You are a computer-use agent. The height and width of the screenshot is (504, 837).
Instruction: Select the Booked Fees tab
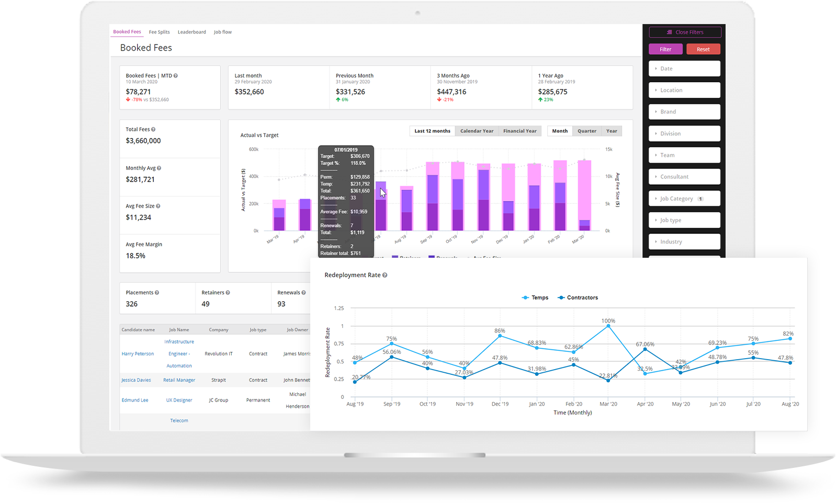pos(127,32)
